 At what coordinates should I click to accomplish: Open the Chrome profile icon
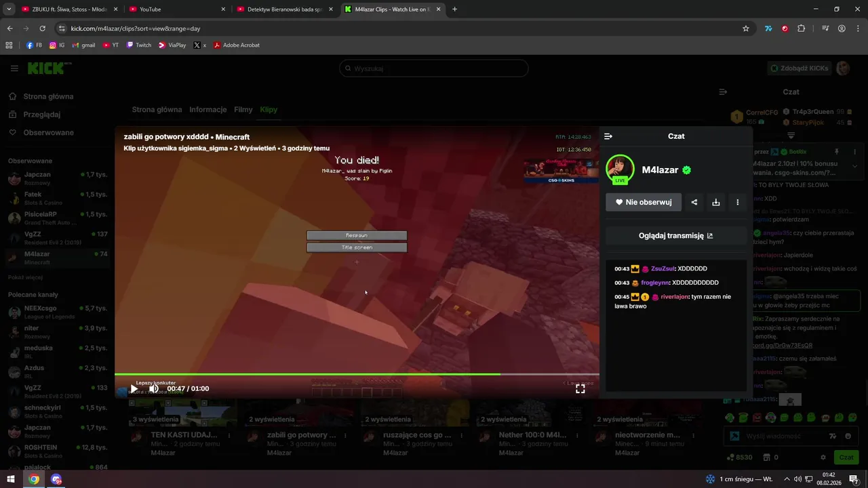coord(842,28)
